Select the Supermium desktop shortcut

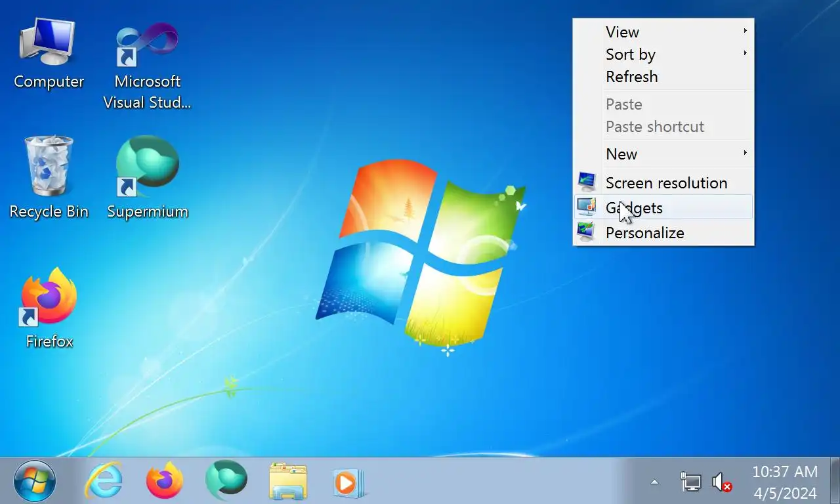[x=147, y=177]
